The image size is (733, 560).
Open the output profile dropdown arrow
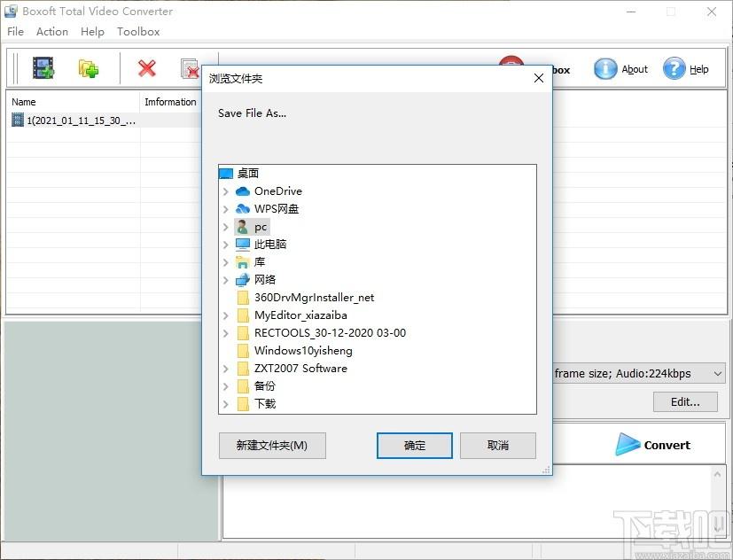[x=718, y=374]
